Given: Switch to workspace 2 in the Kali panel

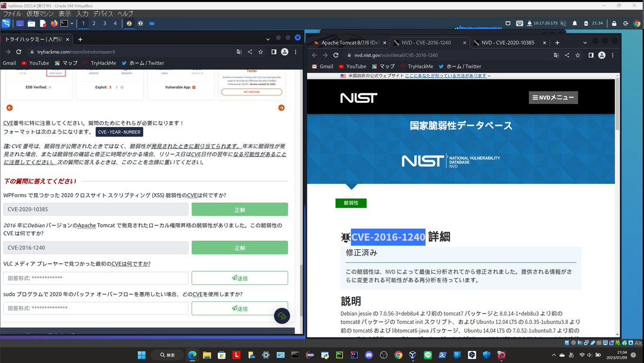Looking at the screenshot, I should pyautogui.click(x=94, y=24).
